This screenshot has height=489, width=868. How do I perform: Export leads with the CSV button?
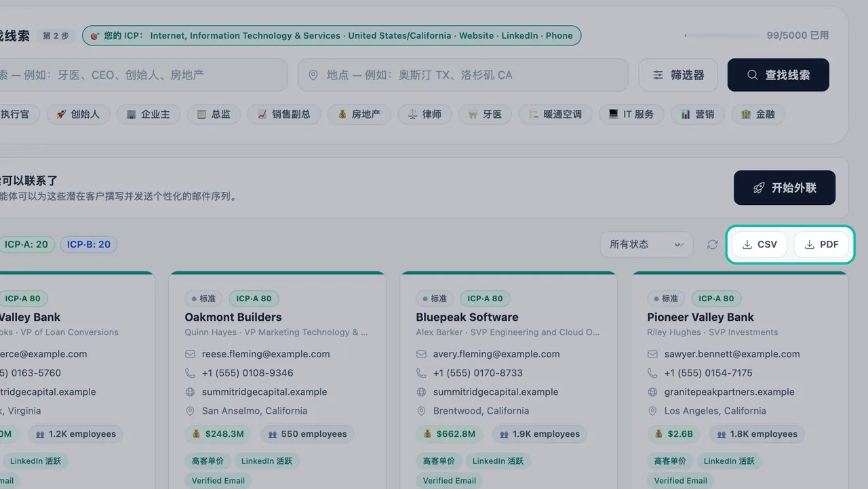(759, 245)
